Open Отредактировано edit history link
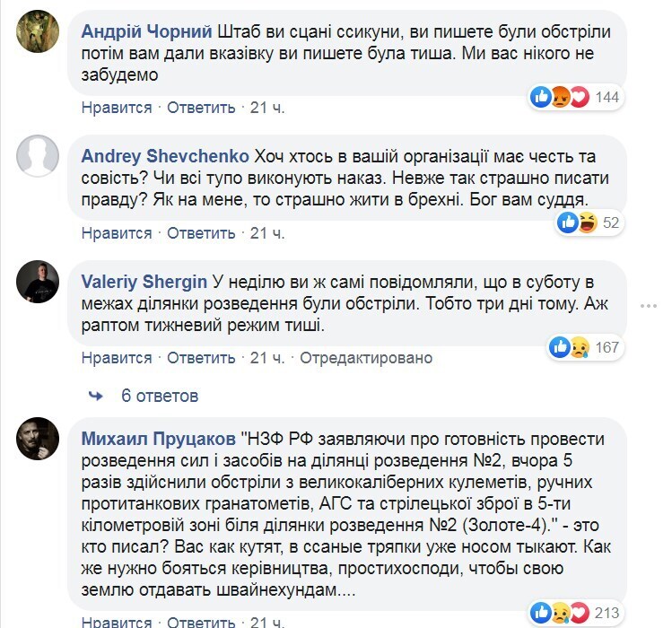Screen dimensions: 672x628 click(366, 358)
